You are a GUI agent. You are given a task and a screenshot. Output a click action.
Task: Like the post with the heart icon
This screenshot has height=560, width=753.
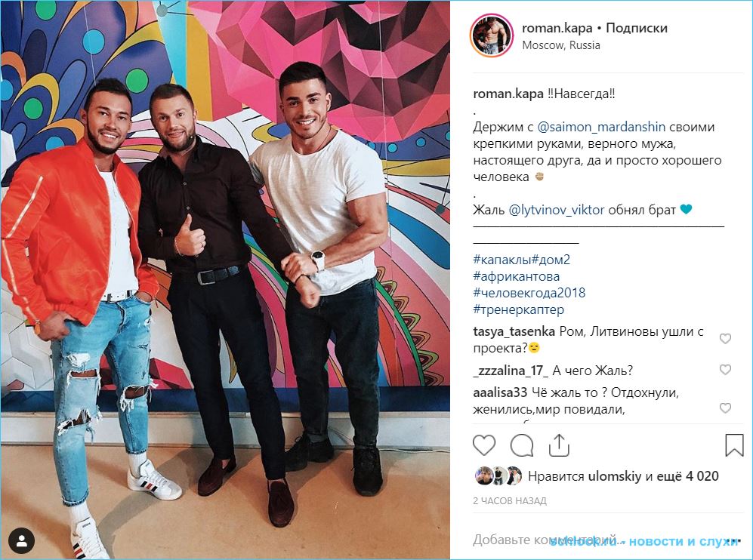[x=484, y=445]
